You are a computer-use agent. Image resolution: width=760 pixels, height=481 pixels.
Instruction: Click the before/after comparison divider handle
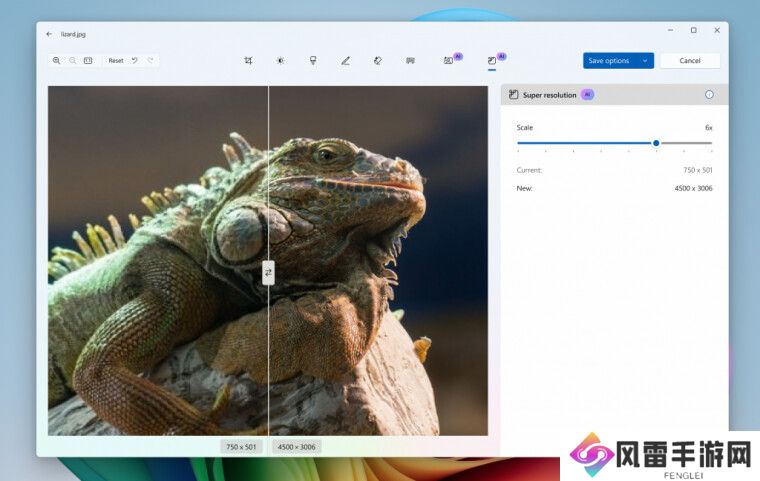pyautogui.click(x=268, y=272)
